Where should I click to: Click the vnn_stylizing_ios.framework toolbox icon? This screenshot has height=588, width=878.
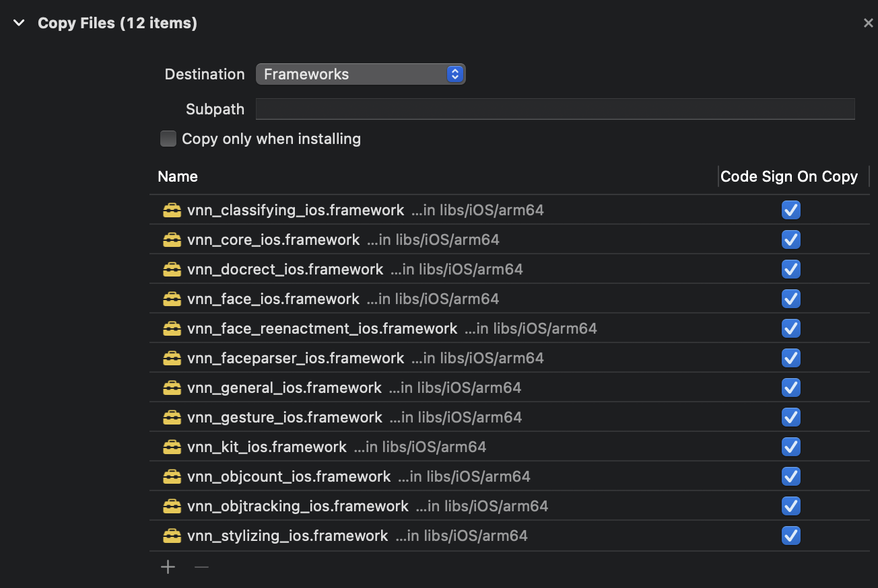tap(172, 536)
